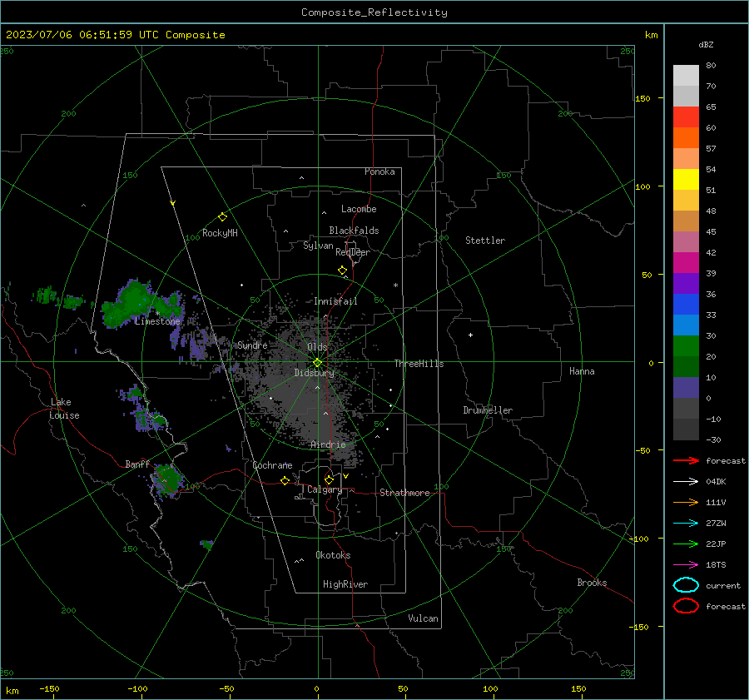Select the bright green 20-30 dBZ swatch
749x700 pixels.
686,346
